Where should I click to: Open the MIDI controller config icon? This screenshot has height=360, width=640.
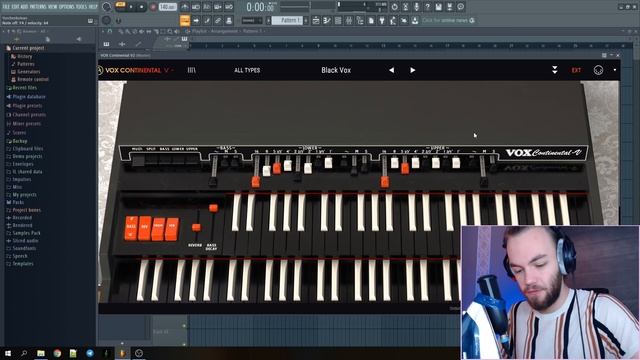(x=598, y=70)
